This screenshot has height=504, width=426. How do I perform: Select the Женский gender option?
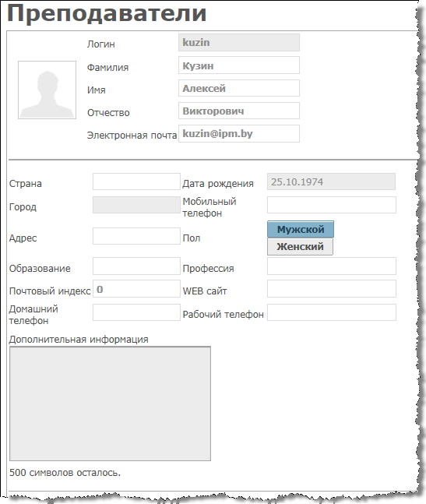tap(300, 246)
